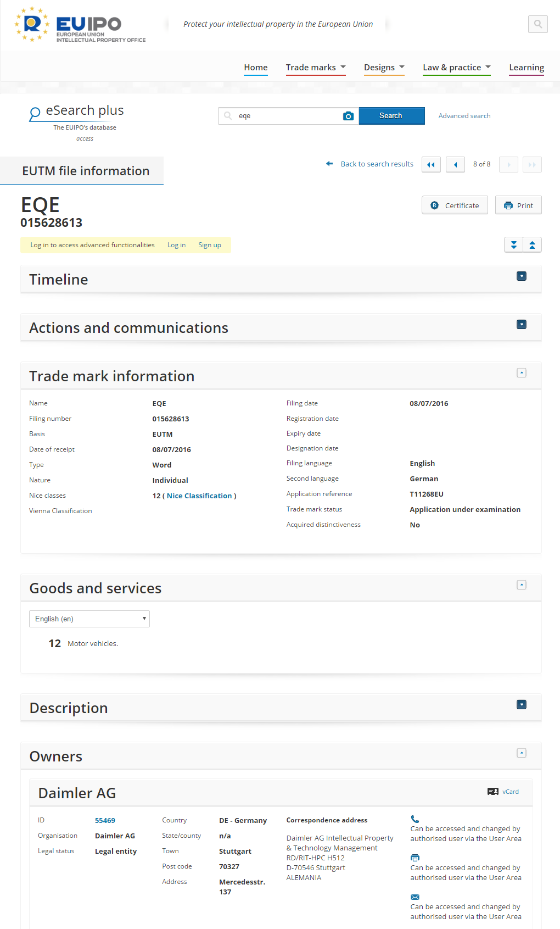Open the English (en) language dropdown
This screenshot has height=929, width=560.
point(89,619)
